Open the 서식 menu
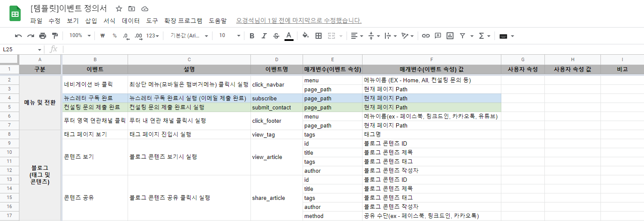 click(109, 21)
